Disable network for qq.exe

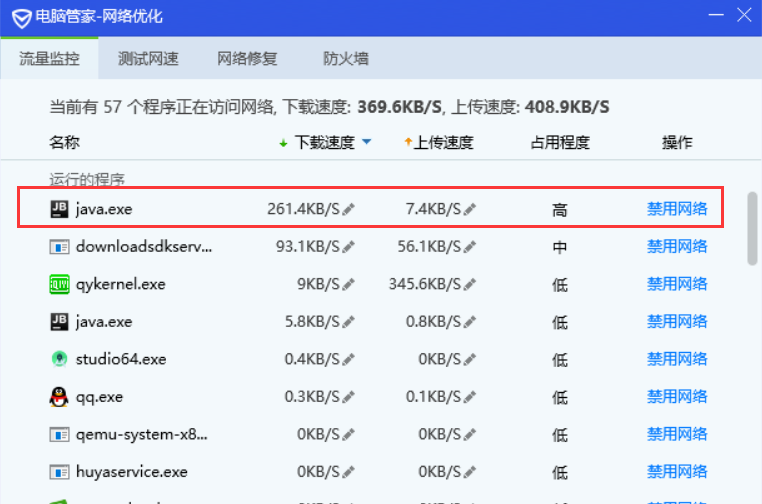point(677,397)
